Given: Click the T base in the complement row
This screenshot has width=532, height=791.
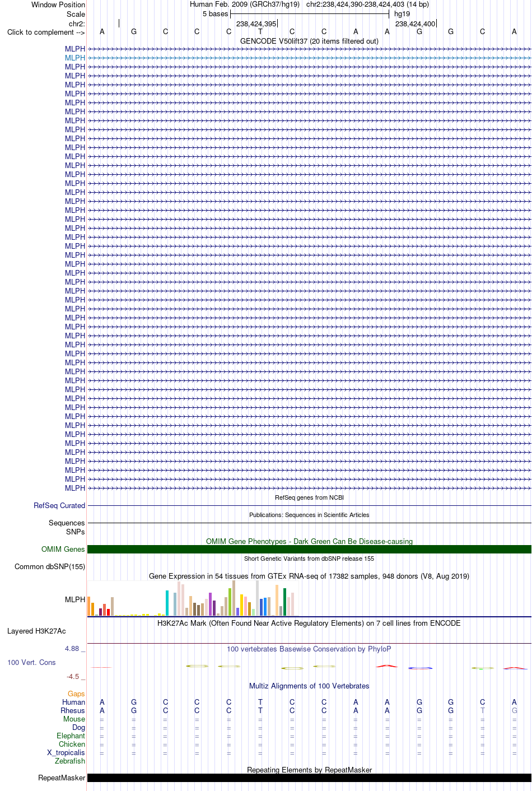Looking at the screenshot, I should click(260, 32).
